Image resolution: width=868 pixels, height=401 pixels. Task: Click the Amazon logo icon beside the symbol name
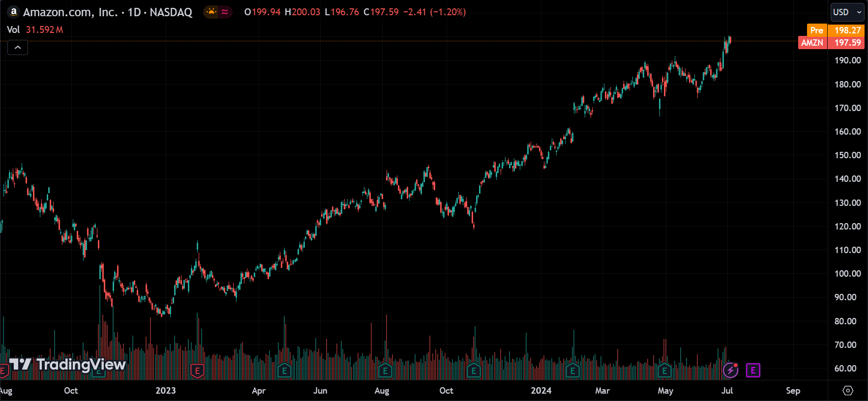point(13,12)
